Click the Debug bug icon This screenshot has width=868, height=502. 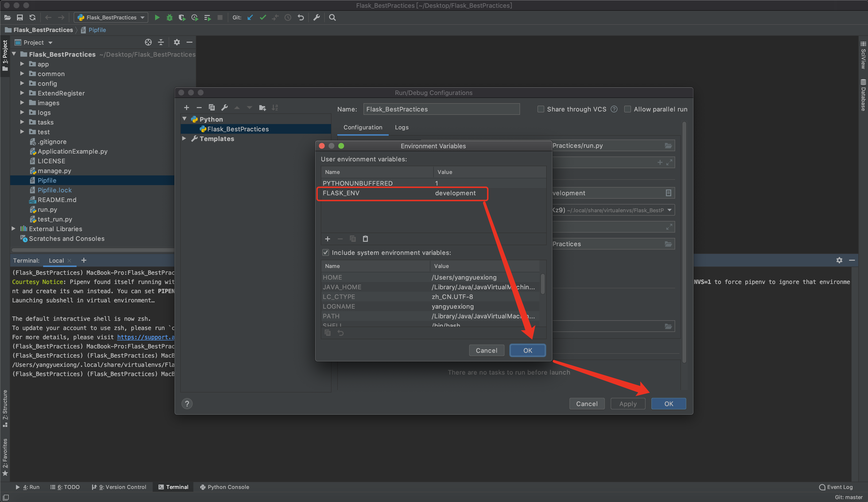pyautogui.click(x=169, y=17)
